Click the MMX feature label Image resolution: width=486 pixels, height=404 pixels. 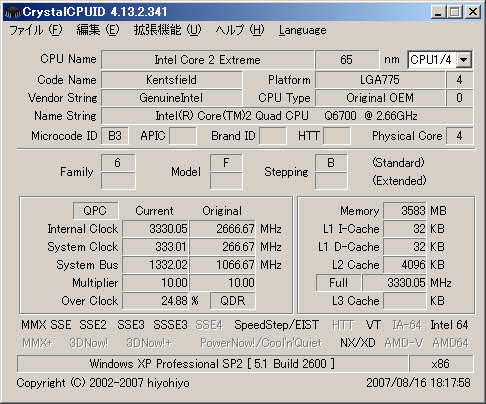33,325
